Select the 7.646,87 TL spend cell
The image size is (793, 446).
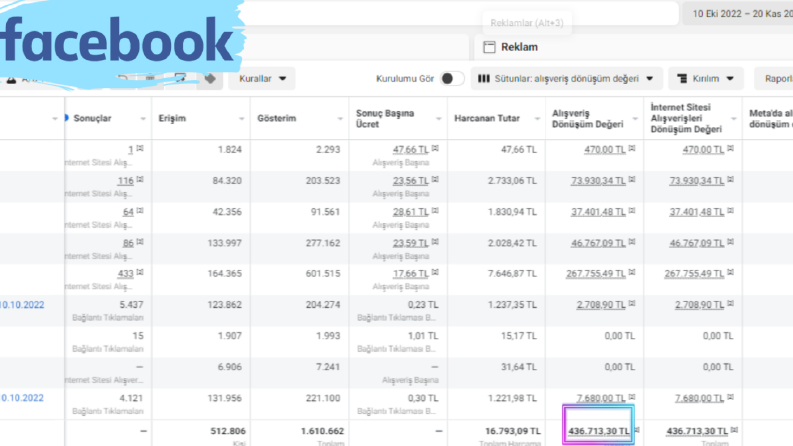pyautogui.click(x=512, y=274)
